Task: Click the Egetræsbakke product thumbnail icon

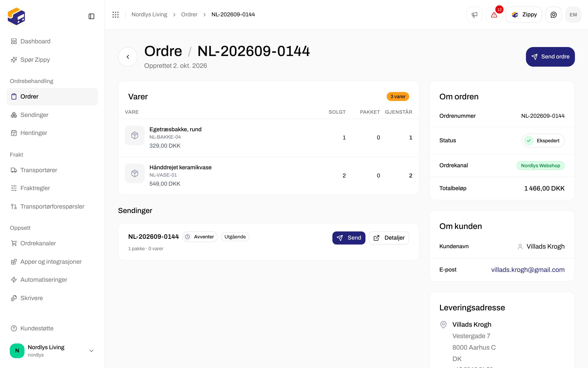Action: [x=135, y=135]
